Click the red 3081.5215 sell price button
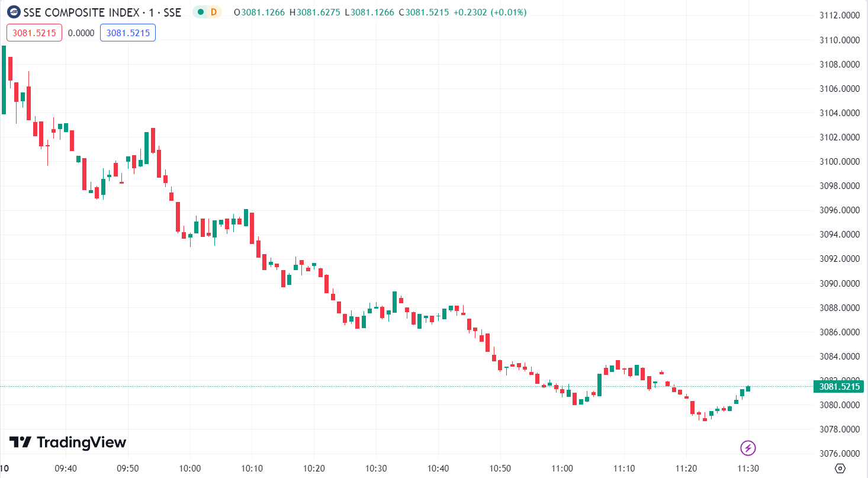Image resolution: width=868 pixels, height=478 pixels. click(x=34, y=33)
